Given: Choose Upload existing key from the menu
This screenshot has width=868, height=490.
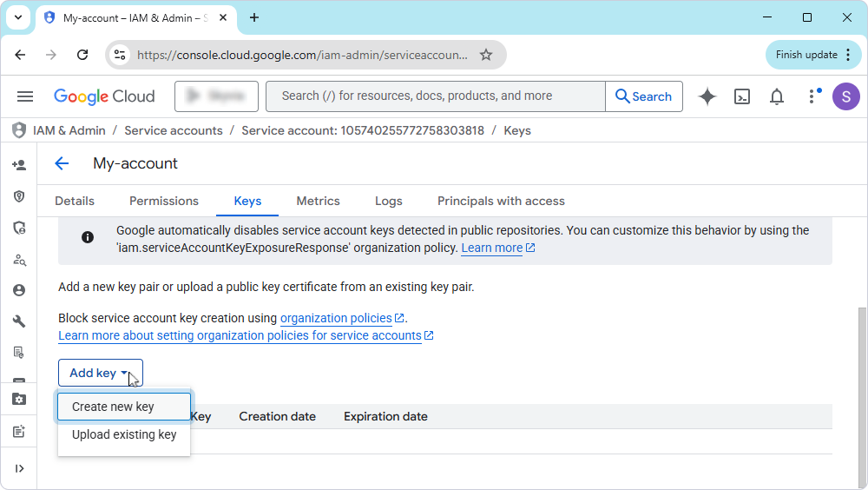Looking at the screenshot, I should click(x=124, y=434).
